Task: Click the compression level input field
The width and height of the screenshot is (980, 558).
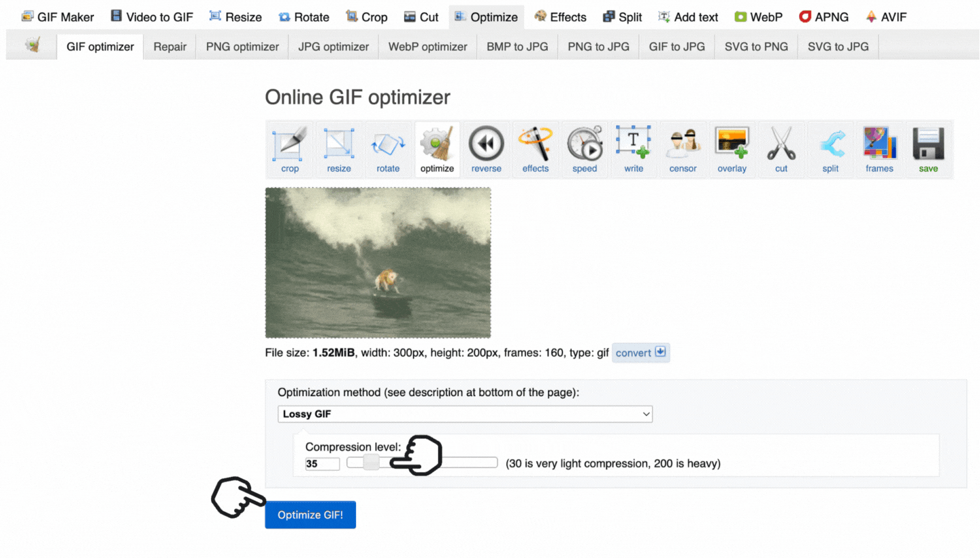Action: (322, 463)
